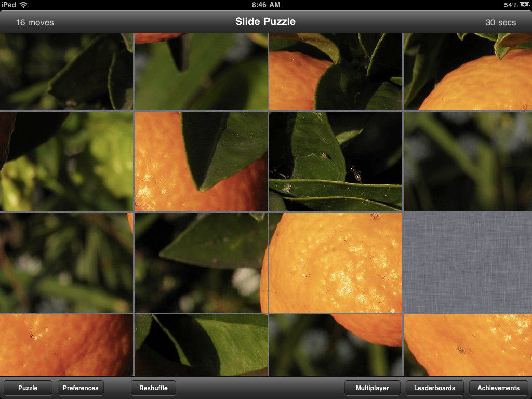The width and height of the screenshot is (532, 399).
Task: Click the "Slide Puzzle" title
Action: (265, 21)
